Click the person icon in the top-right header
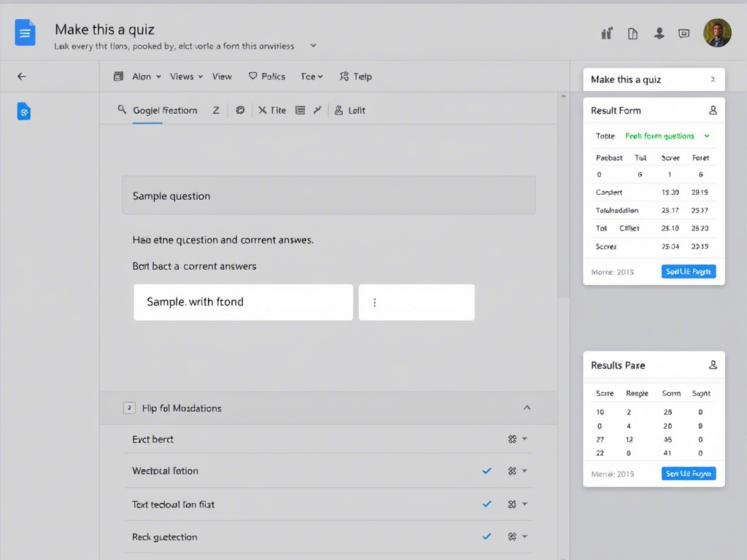Viewport: 747px width, 560px height. point(659,33)
